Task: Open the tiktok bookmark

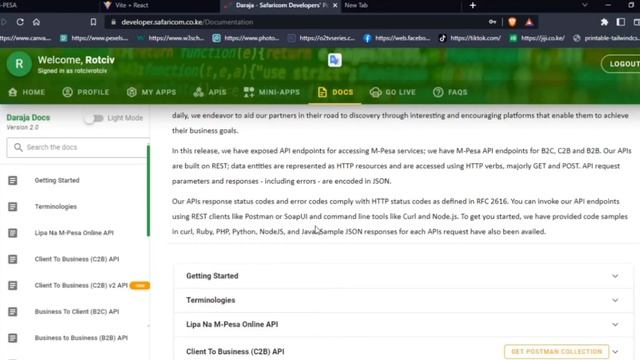Action: (x=470, y=38)
